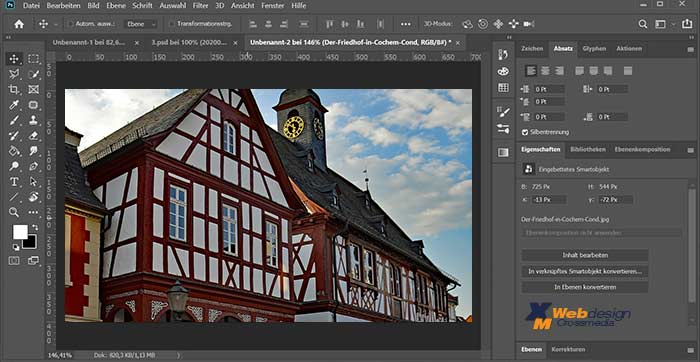This screenshot has width=700, height=362.
Task: Open the Move tool preset dropdown arrow
Action: (x=56, y=25)
